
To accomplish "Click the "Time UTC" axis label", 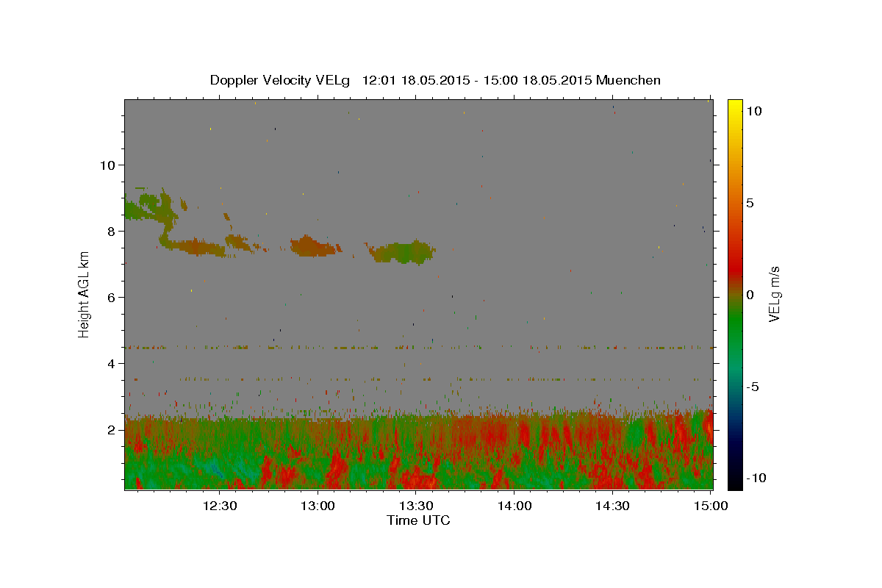I will [418, 520].
